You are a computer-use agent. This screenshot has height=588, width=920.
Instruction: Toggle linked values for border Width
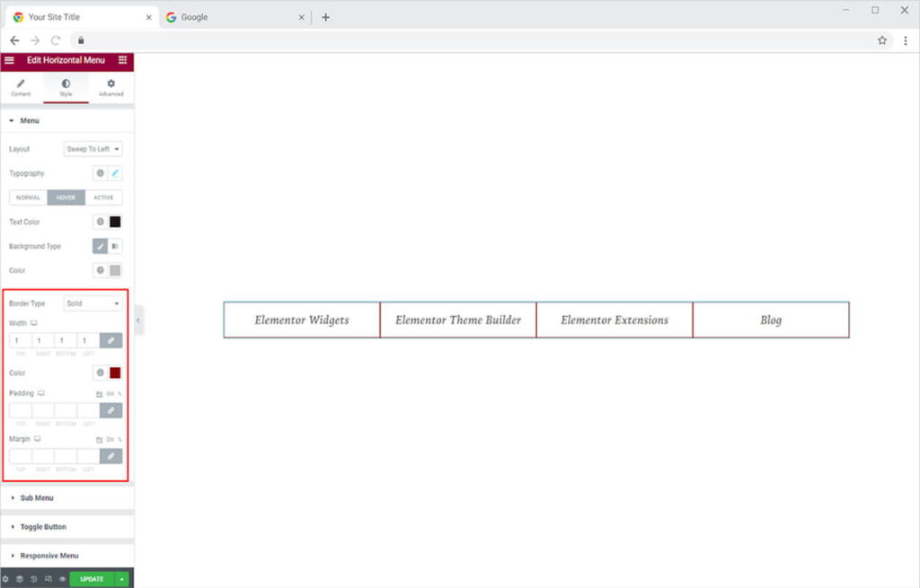tap(111, 340)
